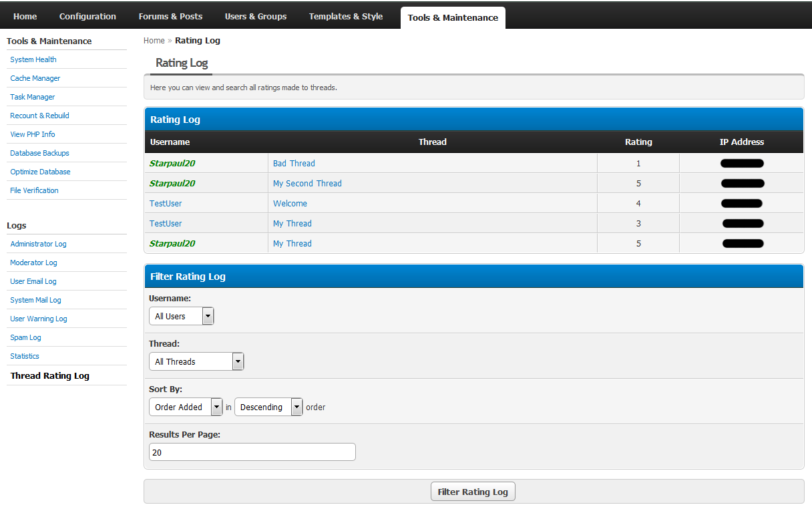Image resolution: width=812 pixels, height=505 pixels.
Task: Switch to the Configuration tab
Action: [x=87, y=17]
